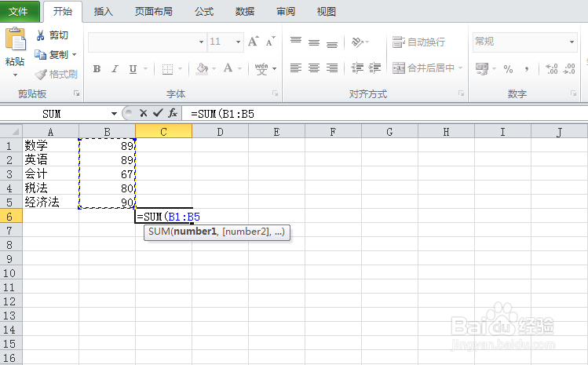Increase font size with large A
588x365 pixels.
(253, 42)
